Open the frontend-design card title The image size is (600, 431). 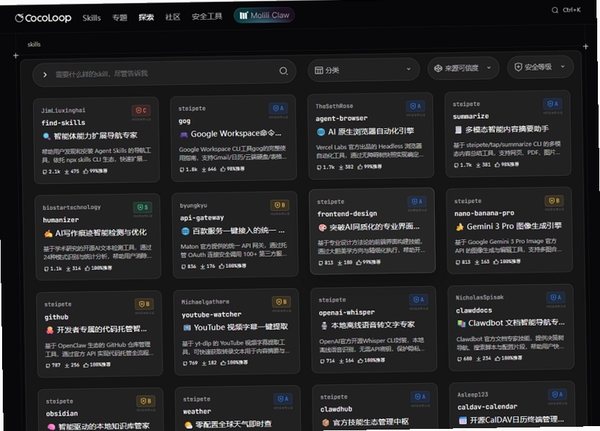coord(347,214)
